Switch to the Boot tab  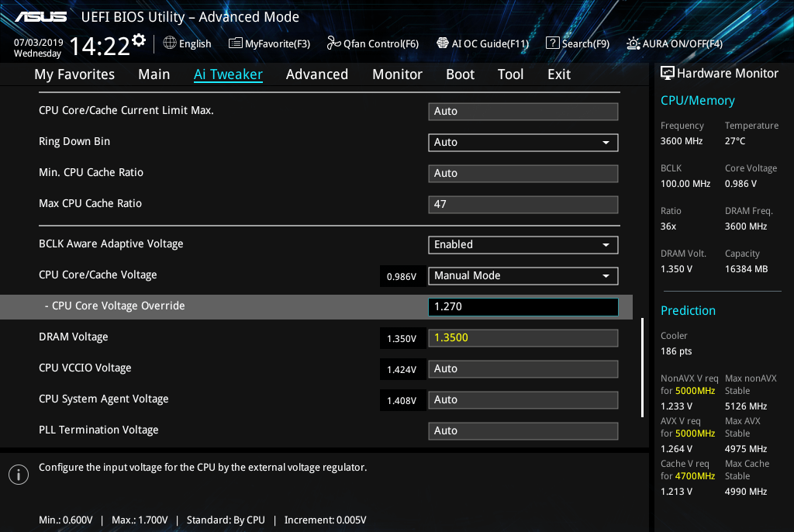coord(461,74)
